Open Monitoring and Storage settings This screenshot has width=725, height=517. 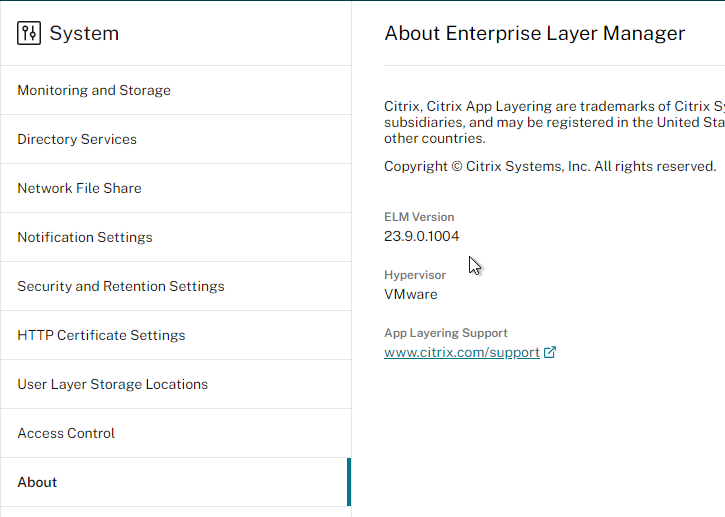tap(176, 90)
